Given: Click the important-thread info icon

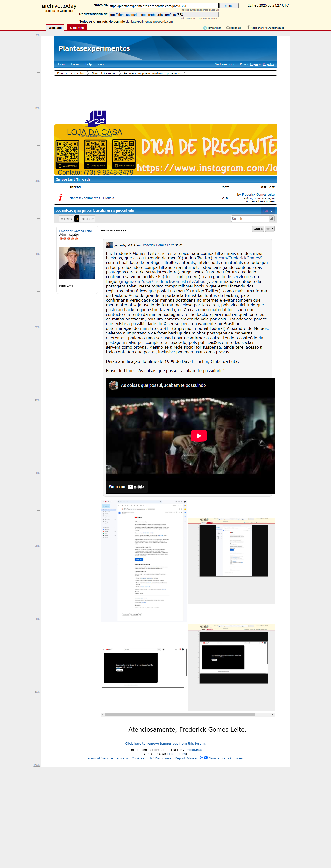Looking at the screenshot, I should [x=61, y=198].
